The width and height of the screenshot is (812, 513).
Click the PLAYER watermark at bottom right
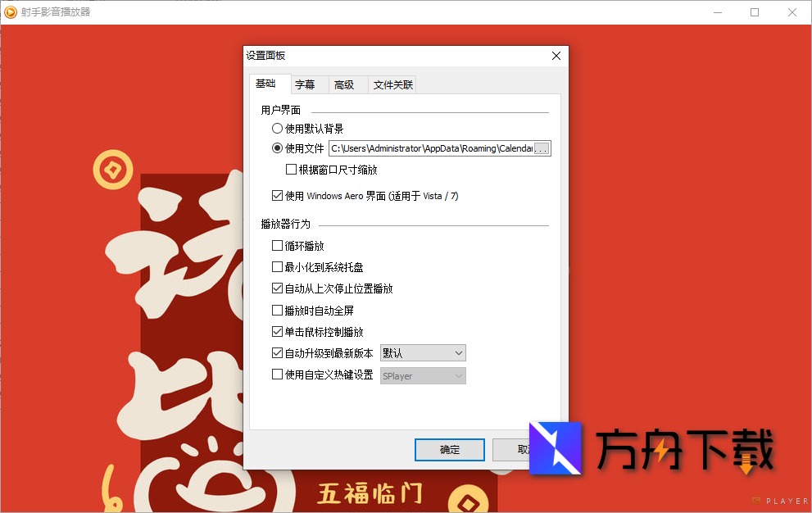778,501
